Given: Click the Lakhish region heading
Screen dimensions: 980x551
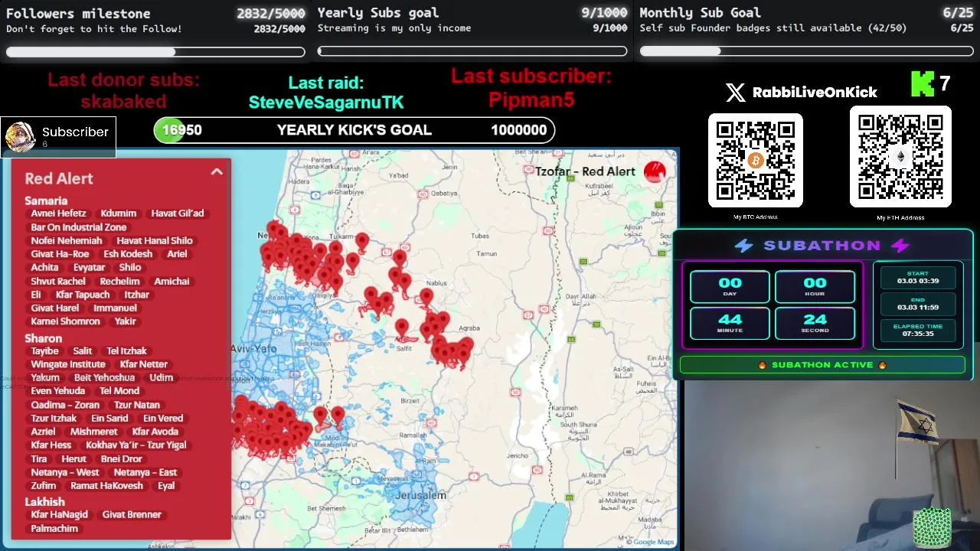Looking at the screenshot, I should pos(44,501).
